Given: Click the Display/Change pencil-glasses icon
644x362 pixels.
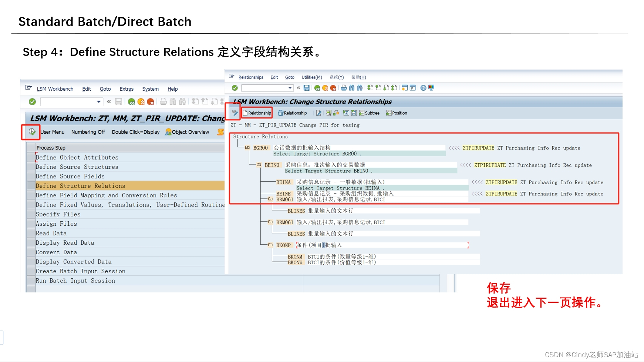Looking at the screenshot, I should (234, 113).
